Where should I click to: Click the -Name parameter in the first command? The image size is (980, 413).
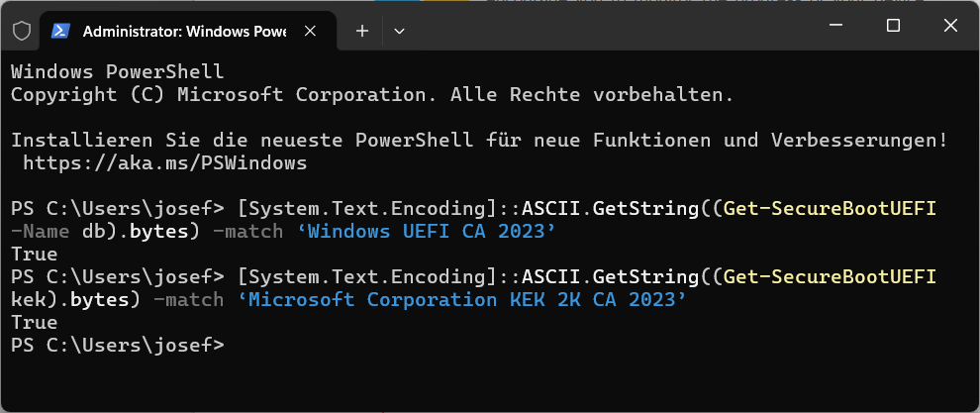[40, 231]
